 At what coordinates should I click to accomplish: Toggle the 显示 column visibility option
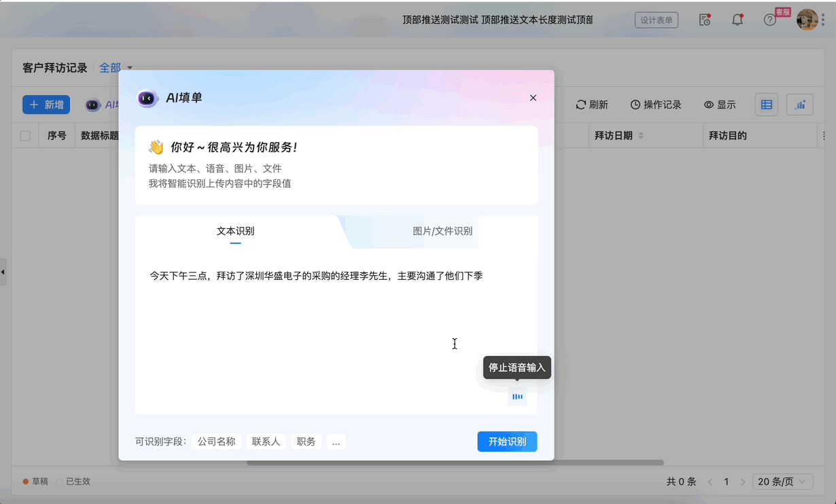720,105
